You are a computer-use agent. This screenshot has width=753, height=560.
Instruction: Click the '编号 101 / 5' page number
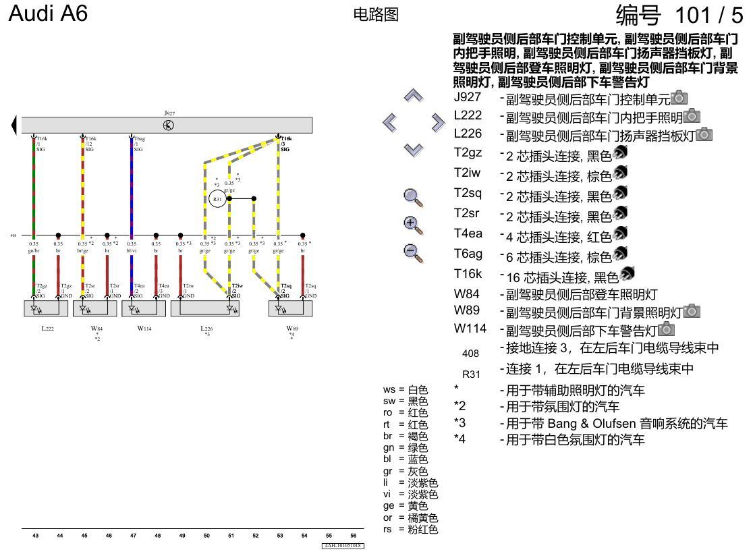[679, 16]
